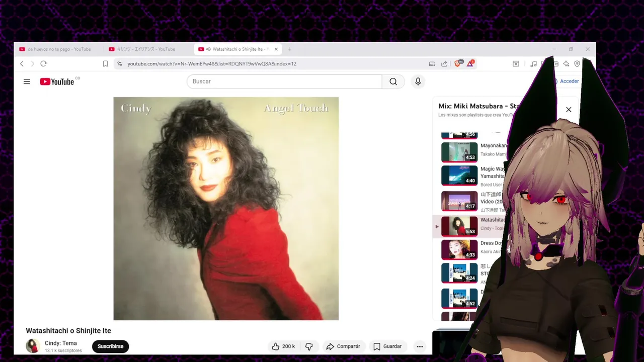This screenshot has height=362, width=644.
Task: Open more actions three-dot menu
Action: point(420,346)
